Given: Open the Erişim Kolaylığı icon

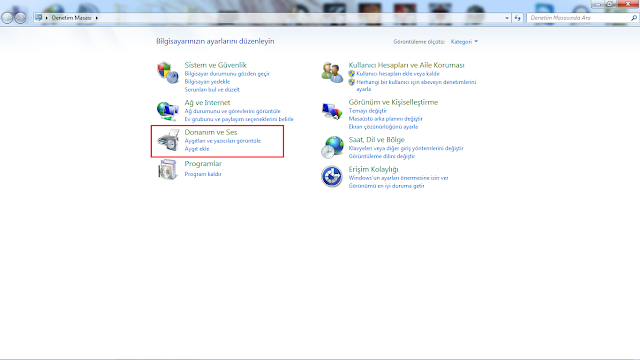Looking at the screenshot, I should [x=332, y=176].
